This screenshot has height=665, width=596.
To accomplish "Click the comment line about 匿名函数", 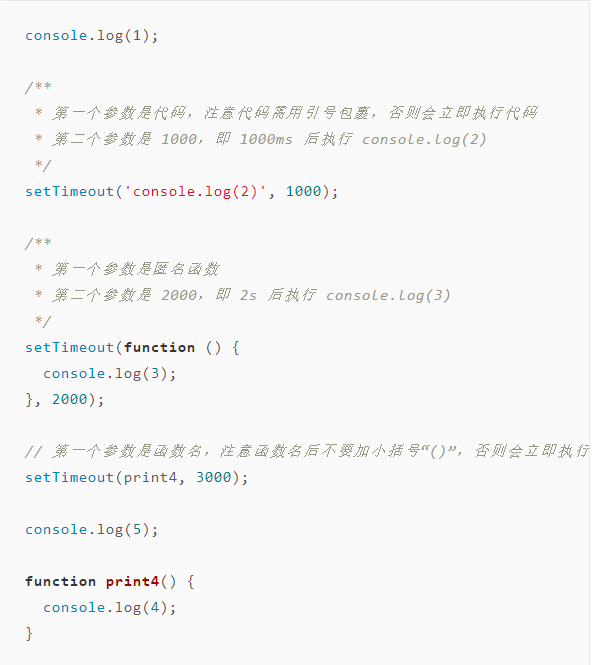I will [126, 269].
